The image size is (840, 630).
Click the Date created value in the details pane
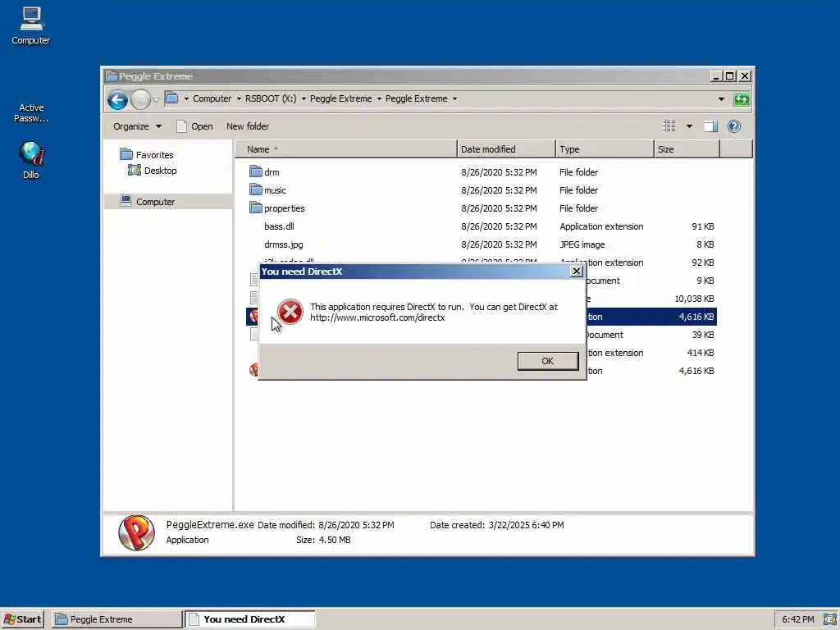click(x=526, y=525)
